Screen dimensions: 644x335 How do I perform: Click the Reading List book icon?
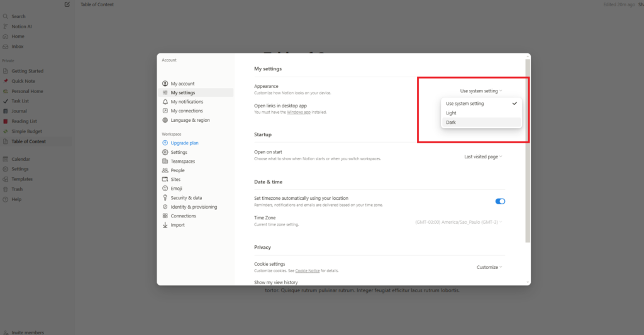coord(5,121)
